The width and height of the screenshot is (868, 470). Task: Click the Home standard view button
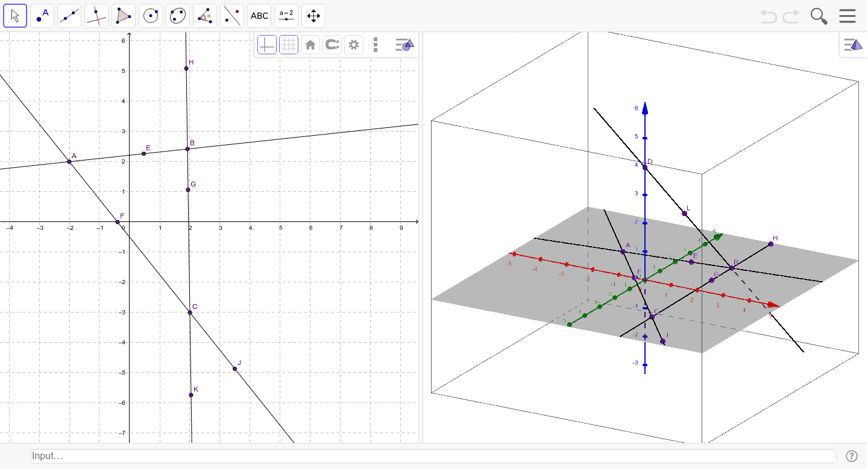(310, 44)
